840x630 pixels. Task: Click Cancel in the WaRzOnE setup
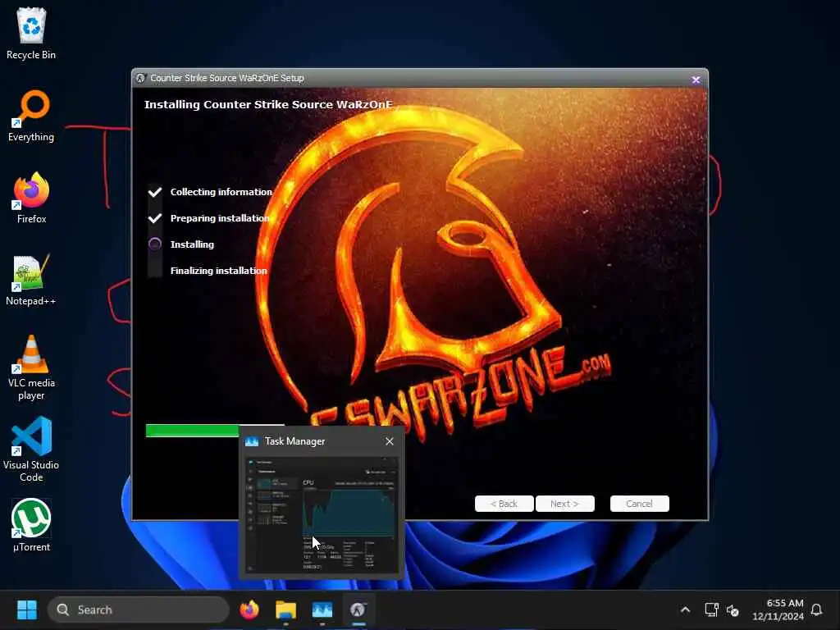[x=640, y=504]
